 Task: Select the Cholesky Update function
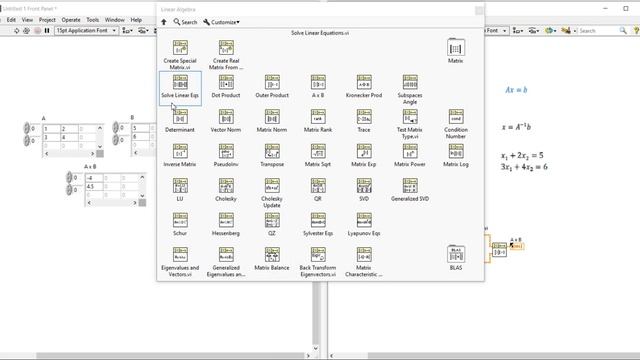click(272, 186)
